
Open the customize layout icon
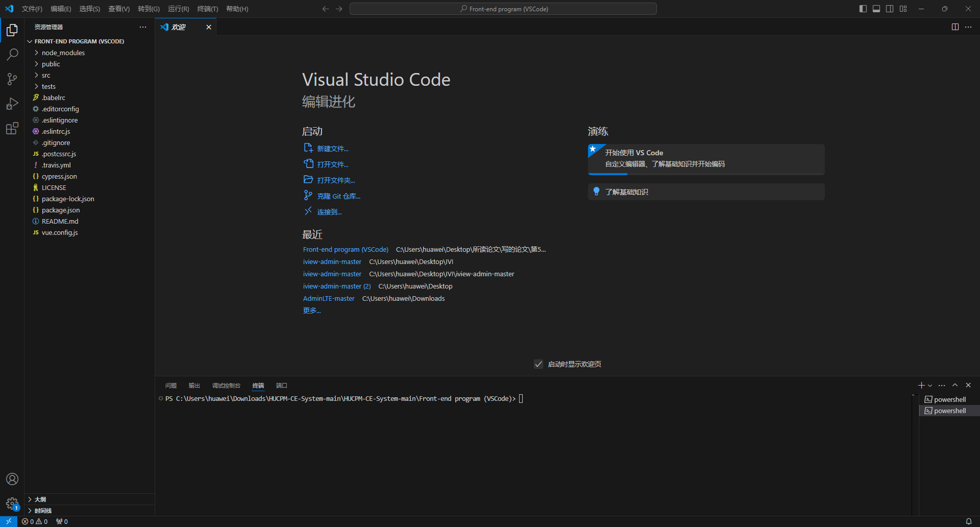click(903, 9)
